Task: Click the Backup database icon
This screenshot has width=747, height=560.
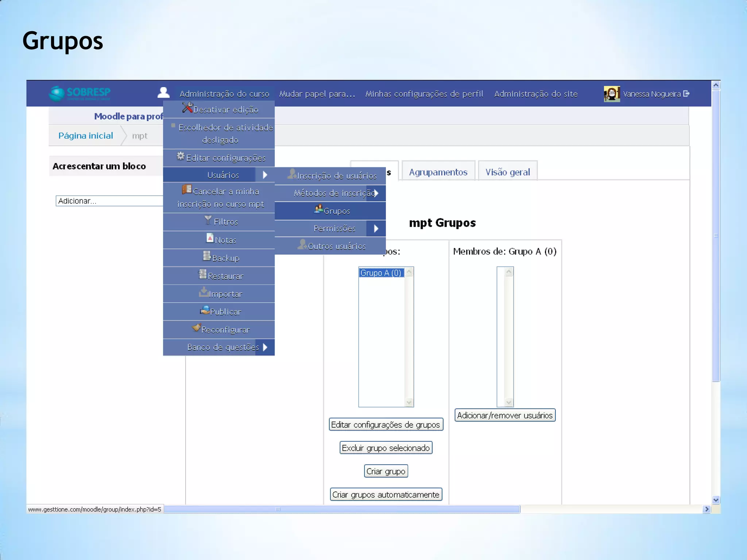Action: pos(207,256)
